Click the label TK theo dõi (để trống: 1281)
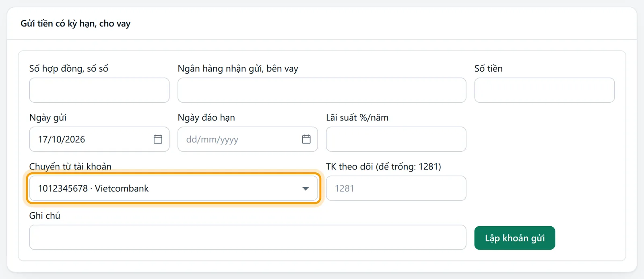Viewport: 644px width, 279px height. pos(384,166)
